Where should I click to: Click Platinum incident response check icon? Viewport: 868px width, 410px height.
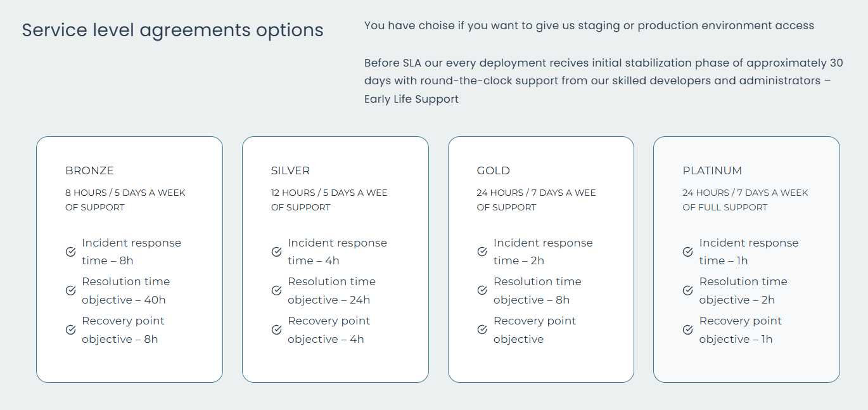tap(688, 252)
